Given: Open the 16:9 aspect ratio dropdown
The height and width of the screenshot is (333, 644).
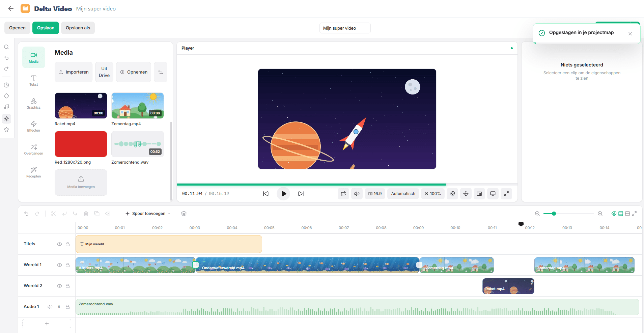Looking at the screenshot, I should 375,194.
